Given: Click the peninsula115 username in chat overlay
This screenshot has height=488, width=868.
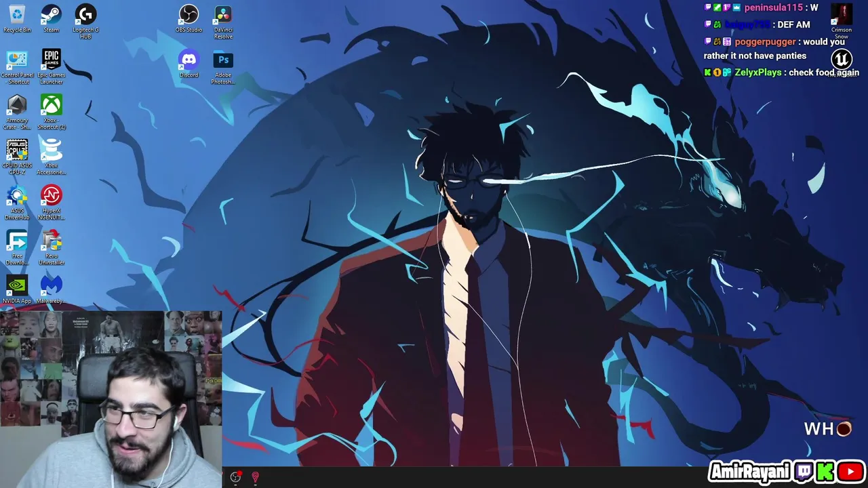Looking at the screenshot, I should [x=773, y=7].
